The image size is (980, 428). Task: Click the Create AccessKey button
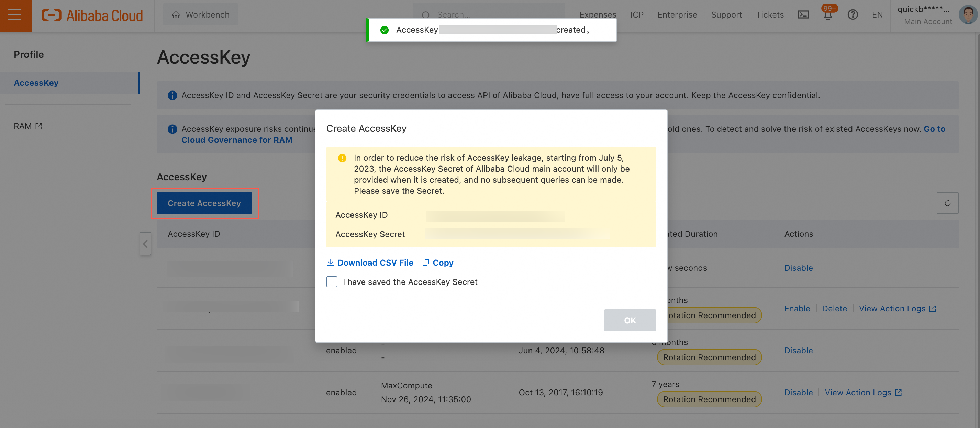(x=204, y=203)
